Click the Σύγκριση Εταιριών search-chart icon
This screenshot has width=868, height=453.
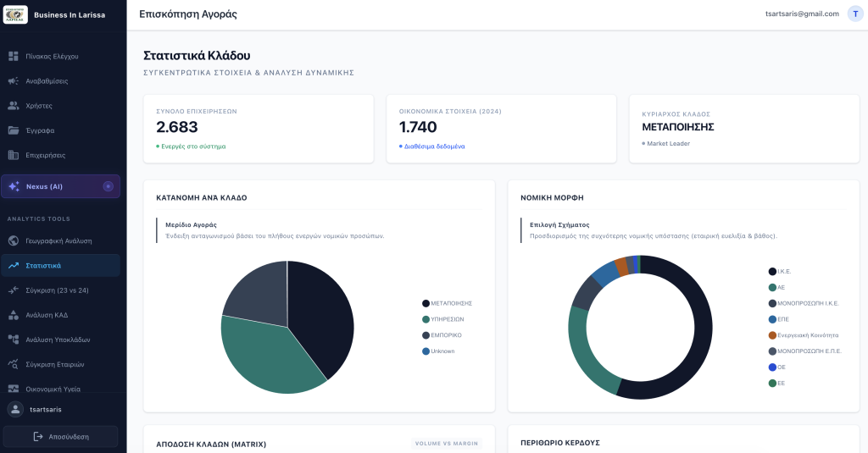click(14, 364)
